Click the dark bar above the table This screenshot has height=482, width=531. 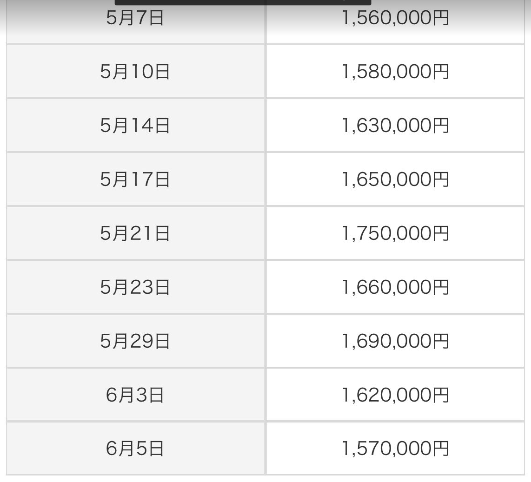pos(243,2)
